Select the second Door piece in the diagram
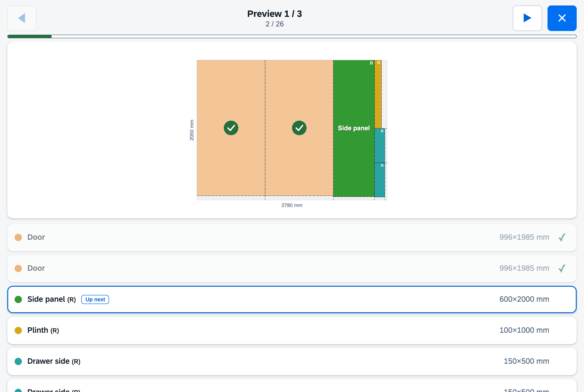The height and width of the screenshot is (392, 584). click(299, 128)
